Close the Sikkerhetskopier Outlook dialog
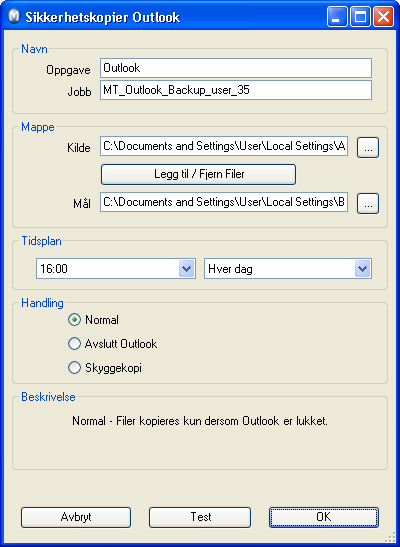This screenshot has height=547, width=400. point(383,16)
